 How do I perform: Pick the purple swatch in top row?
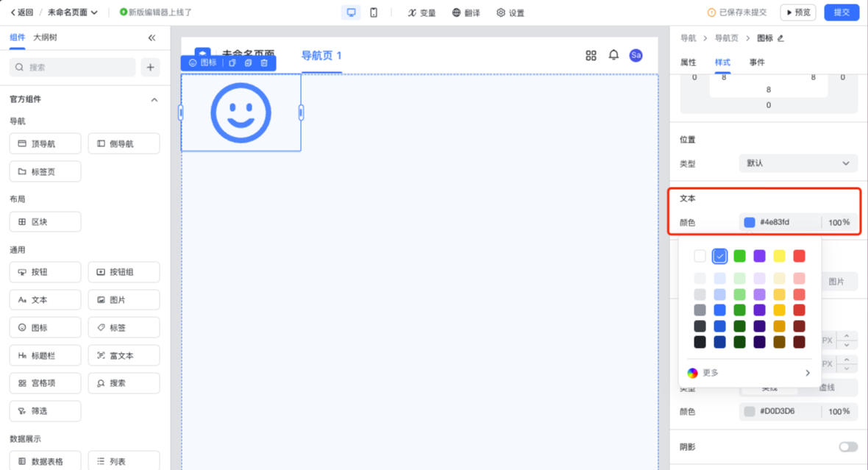coord(759,256)
